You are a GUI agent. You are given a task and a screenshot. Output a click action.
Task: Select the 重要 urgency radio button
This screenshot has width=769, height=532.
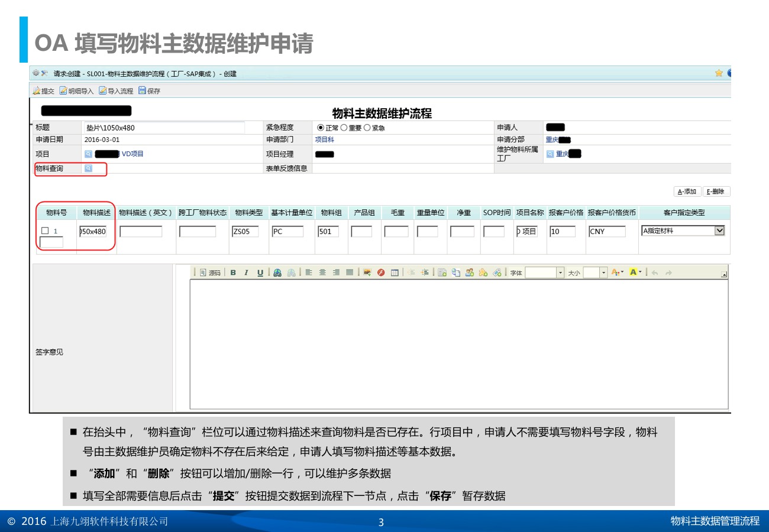click(x=344, y=128)
